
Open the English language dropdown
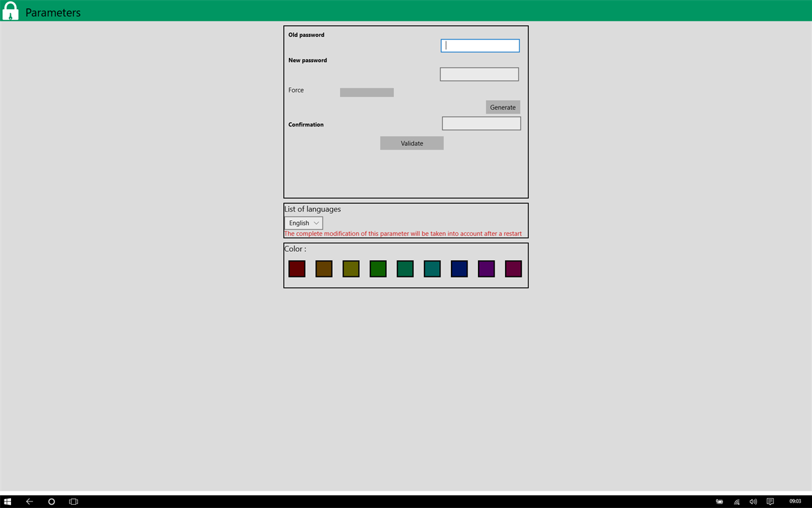[x=303, y=223]
